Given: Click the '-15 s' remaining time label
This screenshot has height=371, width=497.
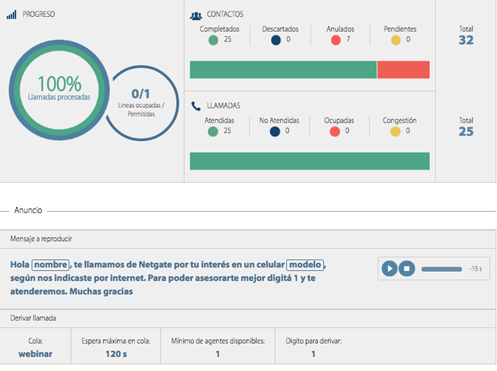Looking at the screenshot, I should (476, 269).
